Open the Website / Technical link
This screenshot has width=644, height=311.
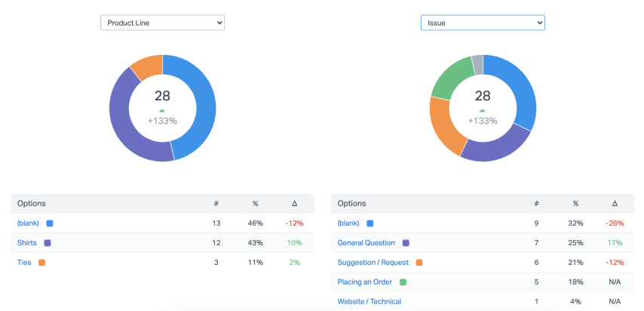[x=370, y=302]
